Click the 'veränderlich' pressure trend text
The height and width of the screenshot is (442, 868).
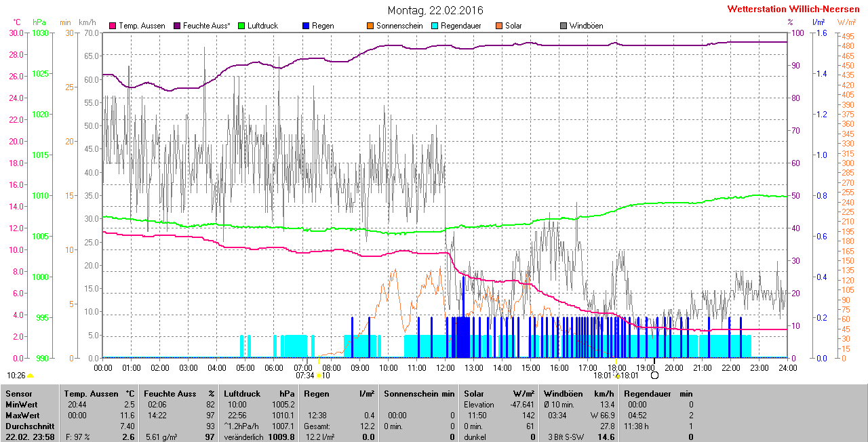[244, 437]
